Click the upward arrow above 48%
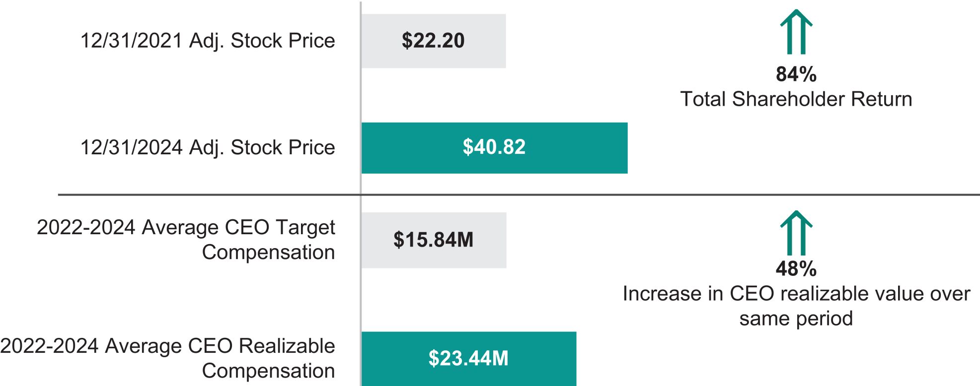 coord(796,233)
